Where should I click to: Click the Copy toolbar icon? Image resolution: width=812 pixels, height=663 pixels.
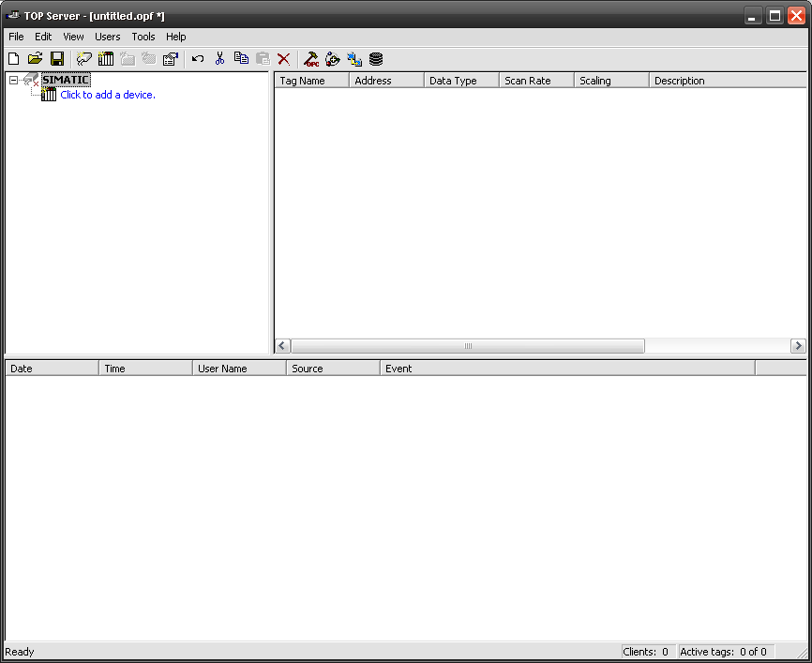tap(241, 59)
